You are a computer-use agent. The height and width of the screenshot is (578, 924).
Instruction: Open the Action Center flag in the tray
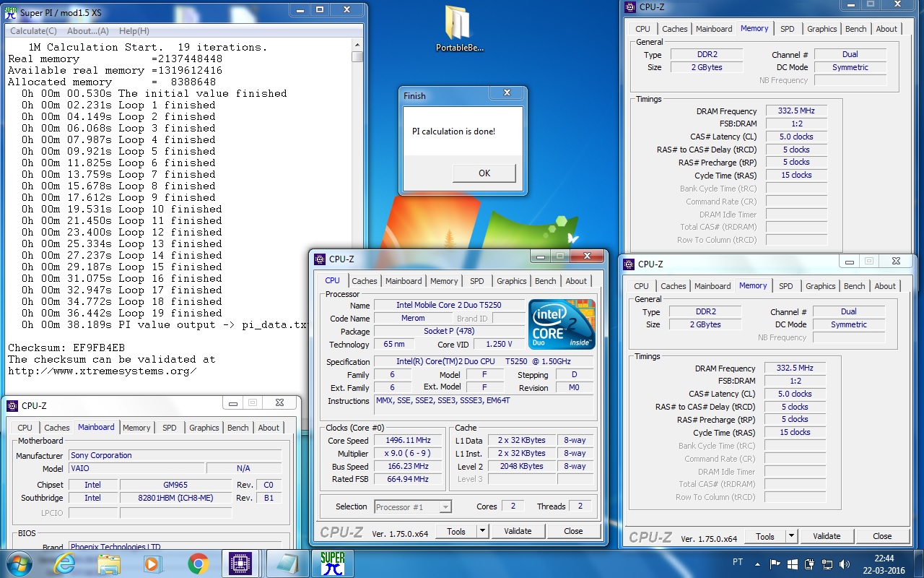[776, 564]
